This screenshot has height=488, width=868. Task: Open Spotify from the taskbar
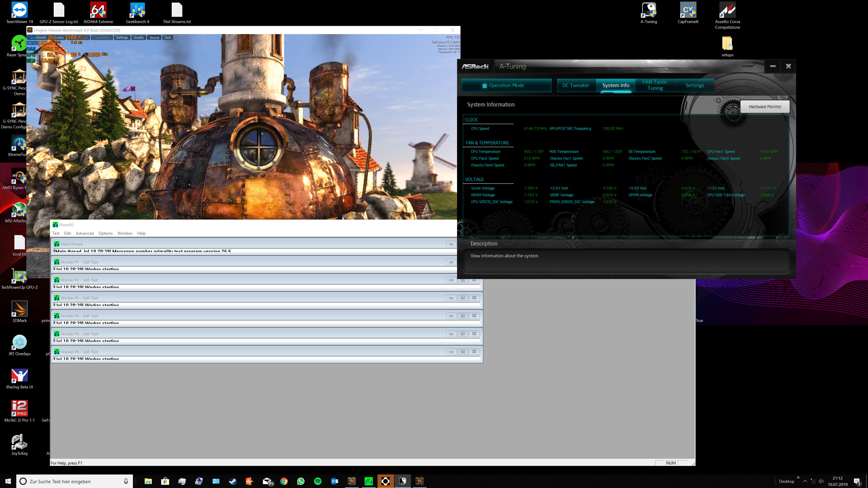(x=317, y=481)
